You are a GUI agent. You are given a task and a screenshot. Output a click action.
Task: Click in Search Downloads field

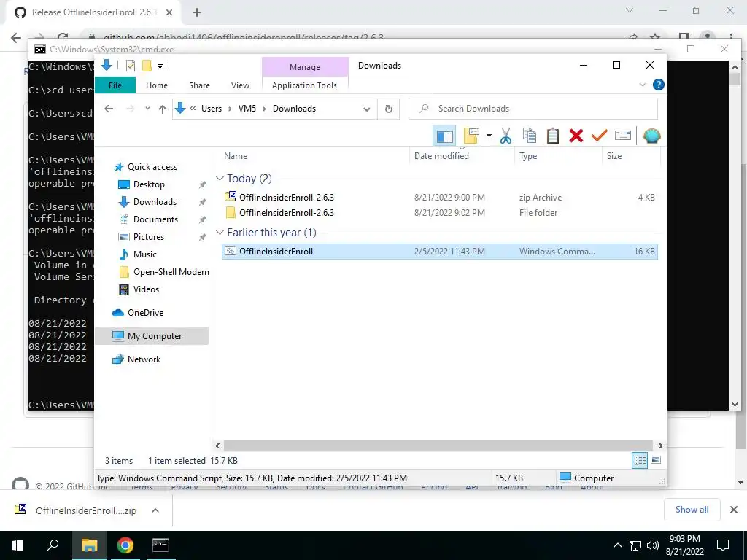tap(533, 109)
